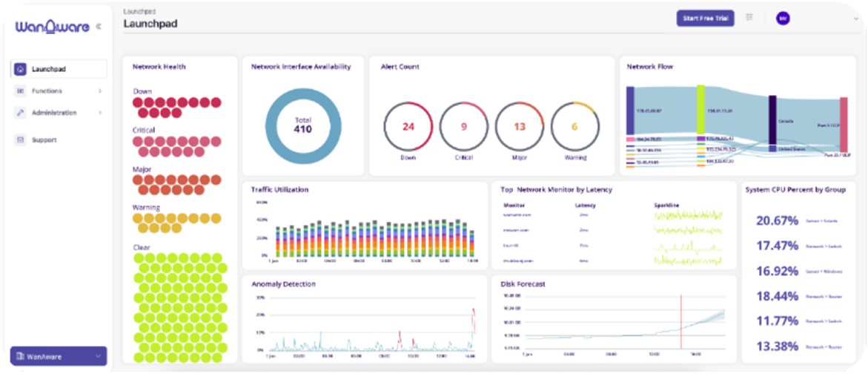
Task: Click the Critical label in Network Health
Action: 144,130
